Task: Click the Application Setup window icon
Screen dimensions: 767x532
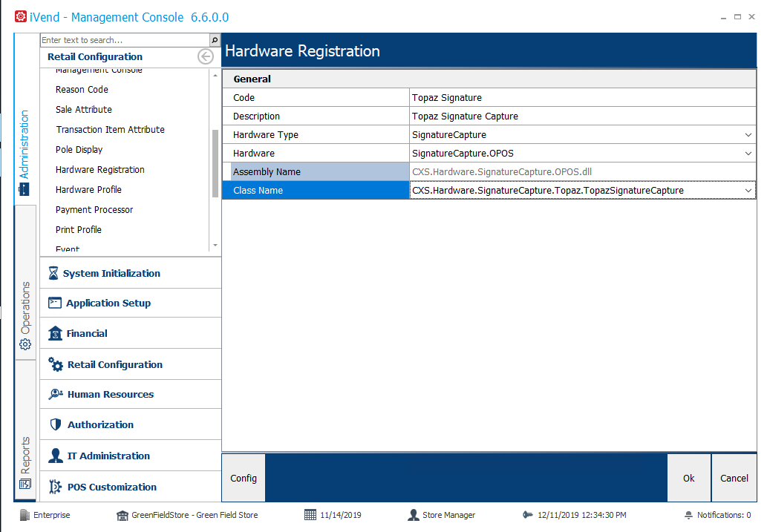Action: pos(55,303)
